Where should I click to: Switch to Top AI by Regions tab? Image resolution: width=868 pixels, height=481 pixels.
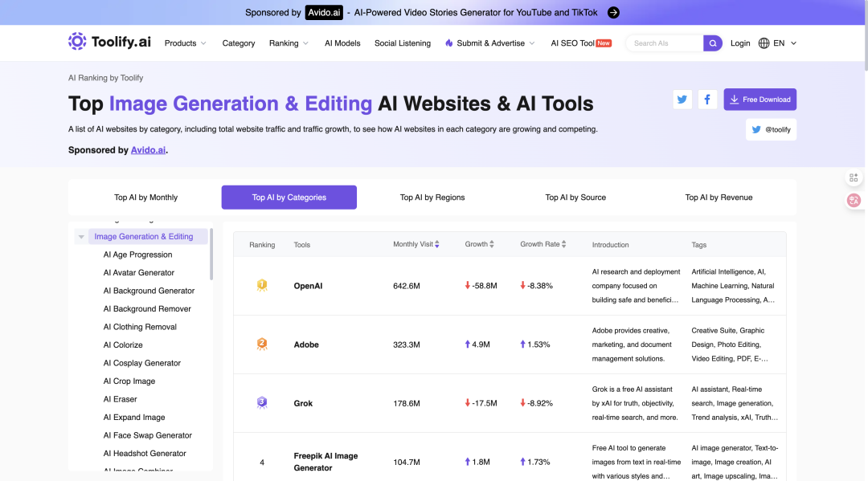tap(432, 198)
